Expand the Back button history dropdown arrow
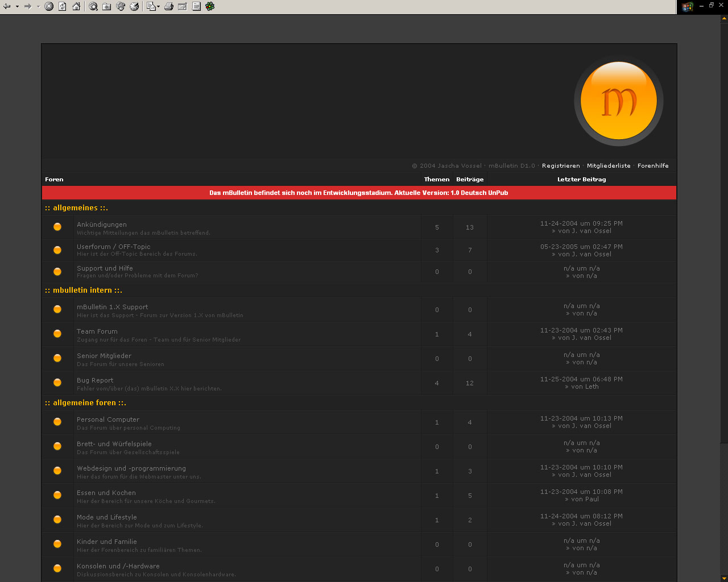This screenshot has width=728, height=582. click(x=17, y=6)
